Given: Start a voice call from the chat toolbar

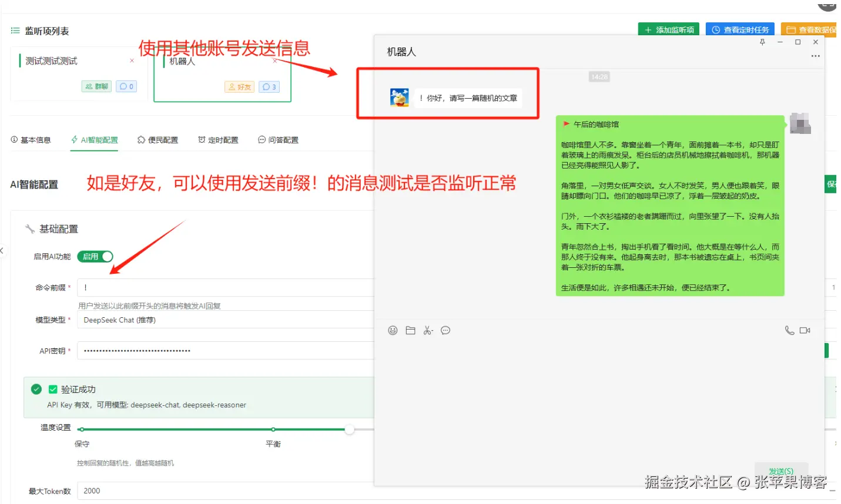Looking at the screenshot, I should pos(789,330).
